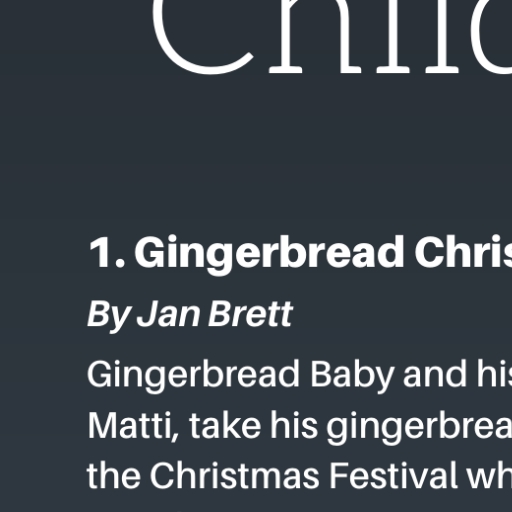Select the 'By Jan Brett' author line
The image size is (512, 512).
(190, 315)
